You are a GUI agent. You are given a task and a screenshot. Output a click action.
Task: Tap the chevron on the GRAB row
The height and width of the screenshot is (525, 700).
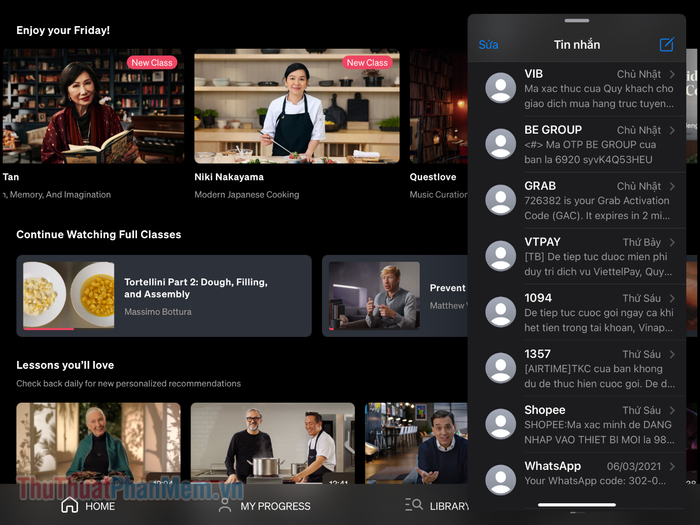pyautogui.click(x=672, y=186)
